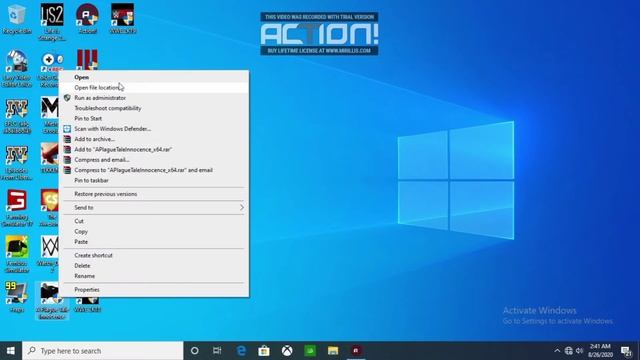Open Xbox app from taskbar
Viewport: 640px width, 360px height.
pyautogui.click(x=287, y=351)
